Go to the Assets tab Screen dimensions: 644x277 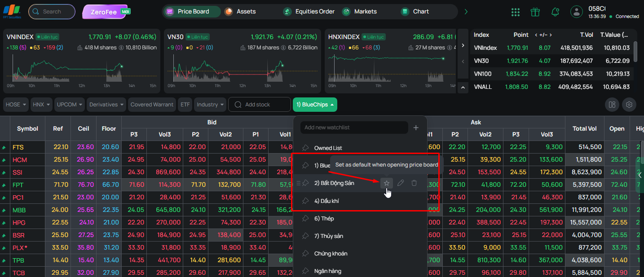point(241,12)
